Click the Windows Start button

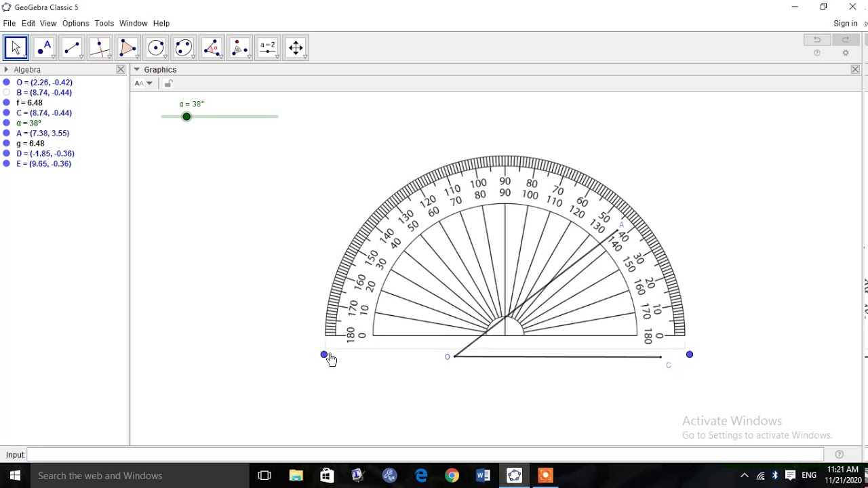tap(15, 475)
